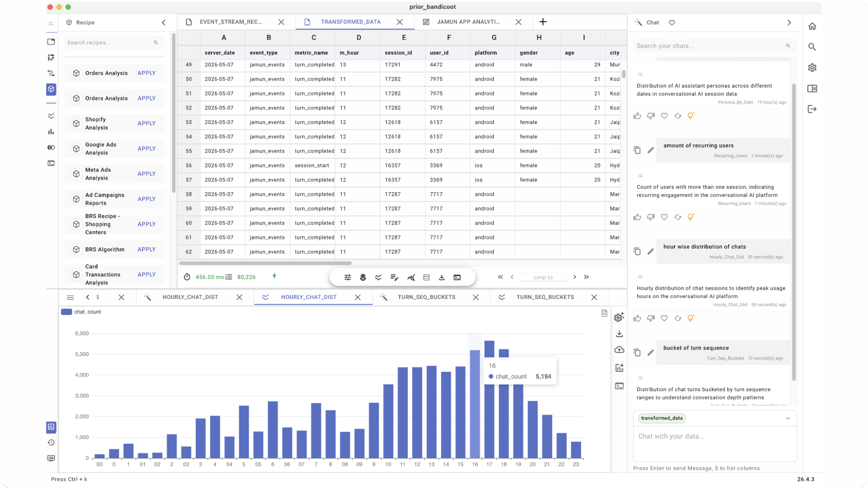The image size is (868, 488).
Task: Open the first HOURLY_CHAT_DIST tab with wand icon
Action: coord(190,297)
